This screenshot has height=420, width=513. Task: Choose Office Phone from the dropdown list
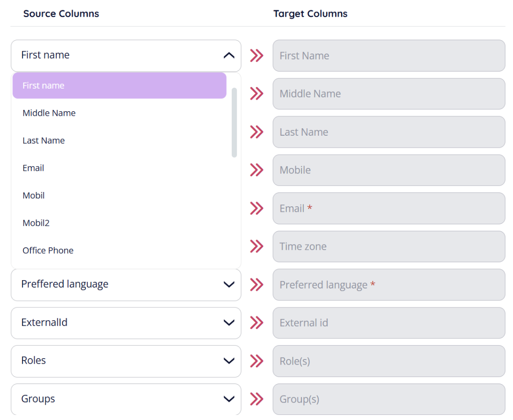(x=48, y=251)
